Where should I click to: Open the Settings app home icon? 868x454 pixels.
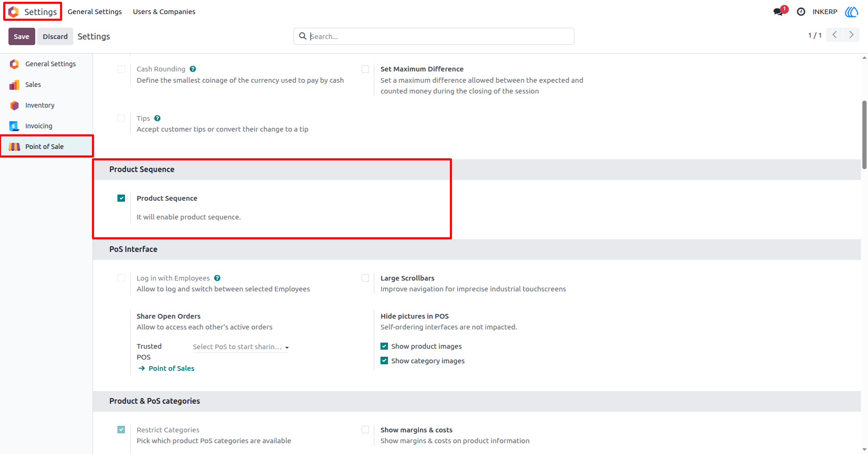(14, 12)
